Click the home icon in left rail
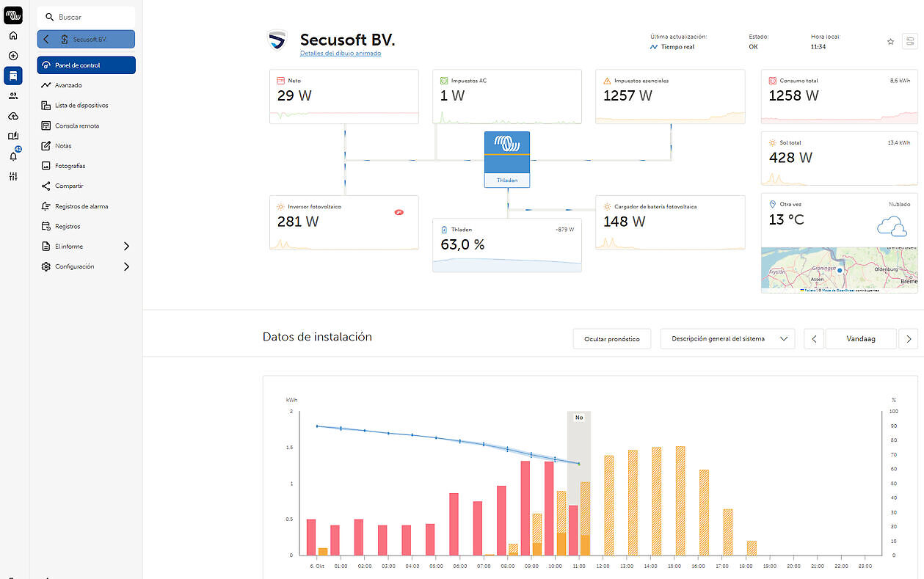 13,35
